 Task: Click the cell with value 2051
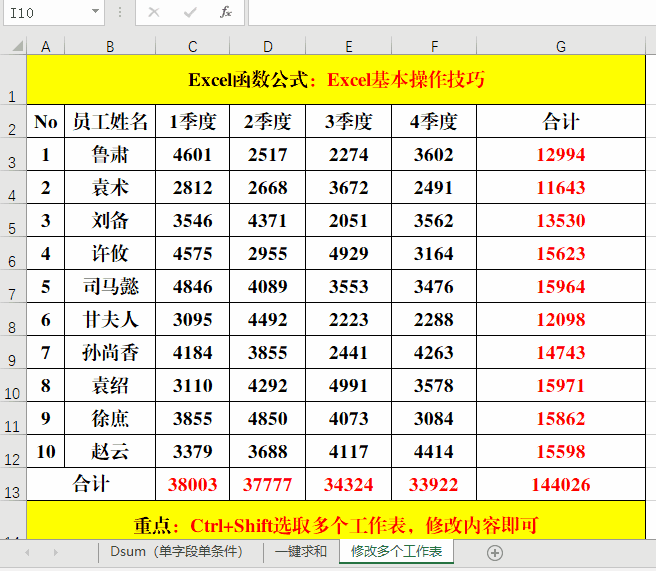tap(348, 220)
